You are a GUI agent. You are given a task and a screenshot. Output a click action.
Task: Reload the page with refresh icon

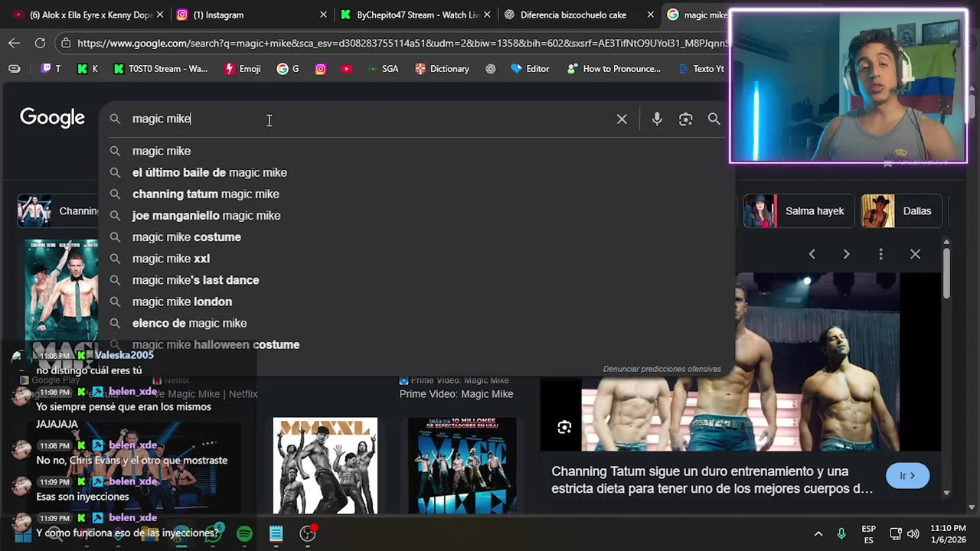click(x=40, y=43)
